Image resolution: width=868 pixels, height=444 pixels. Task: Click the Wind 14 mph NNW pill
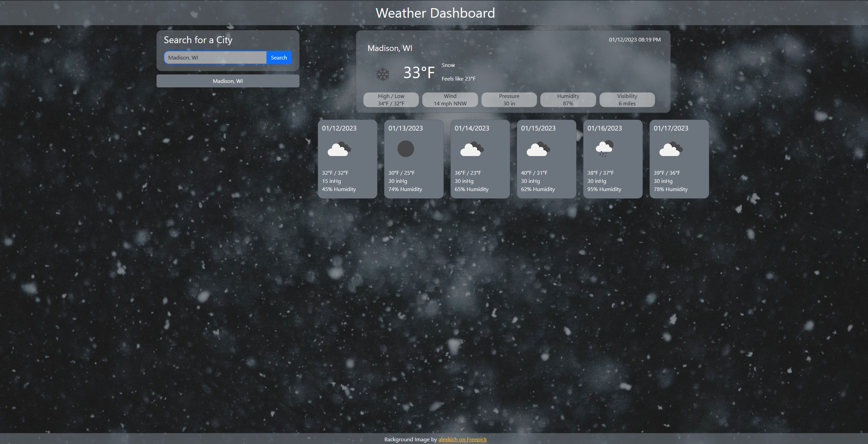pyautogui.click(x=450, y=100)
